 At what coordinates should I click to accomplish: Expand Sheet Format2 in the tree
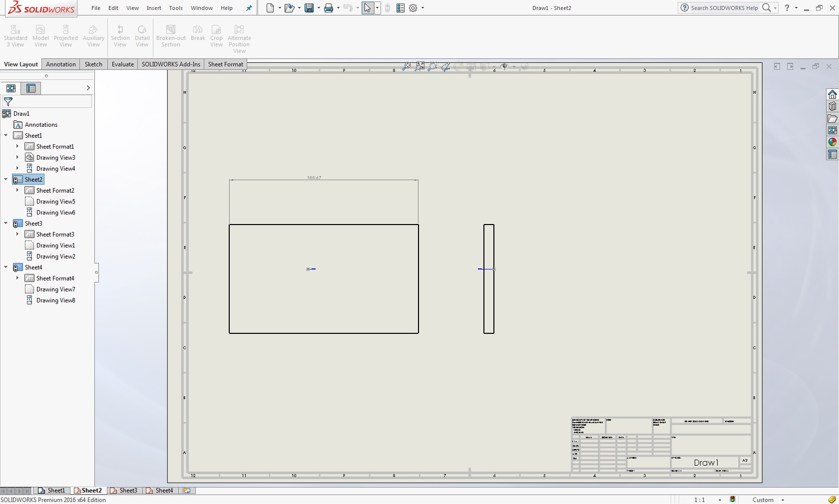point(17,190)
